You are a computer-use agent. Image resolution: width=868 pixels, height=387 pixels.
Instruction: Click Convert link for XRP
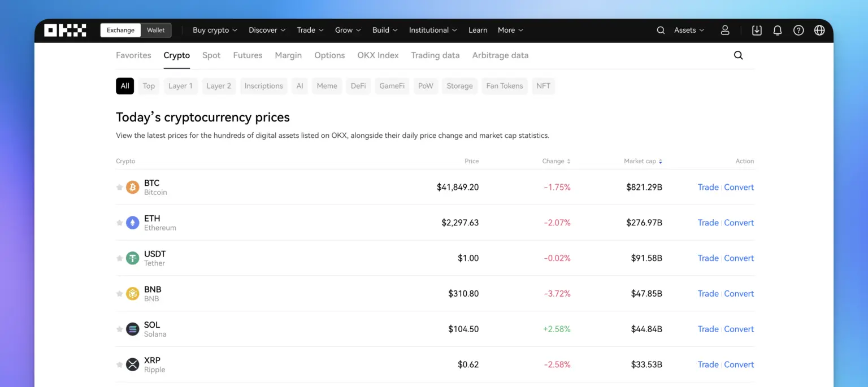[x=739, y=364]
